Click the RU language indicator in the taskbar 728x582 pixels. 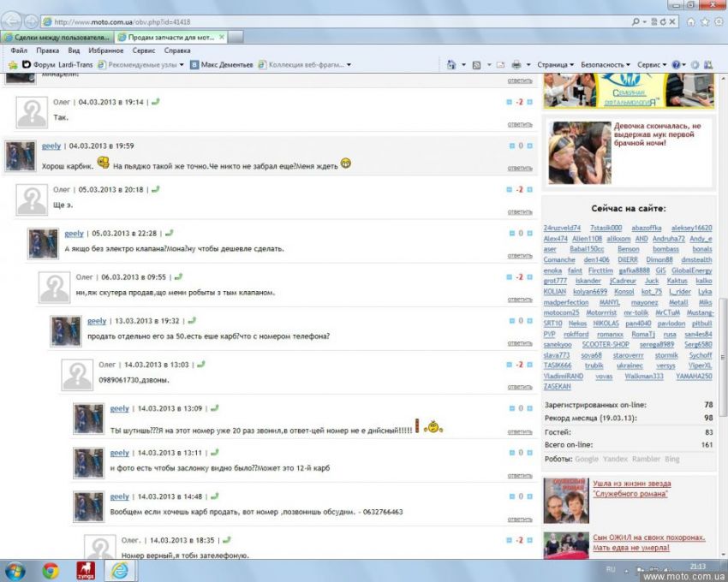point(611,569)
